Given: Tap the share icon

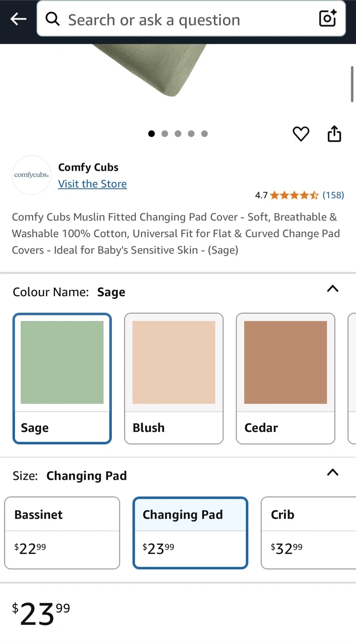Looking at the screenshot, I should (x=335, y=134).
